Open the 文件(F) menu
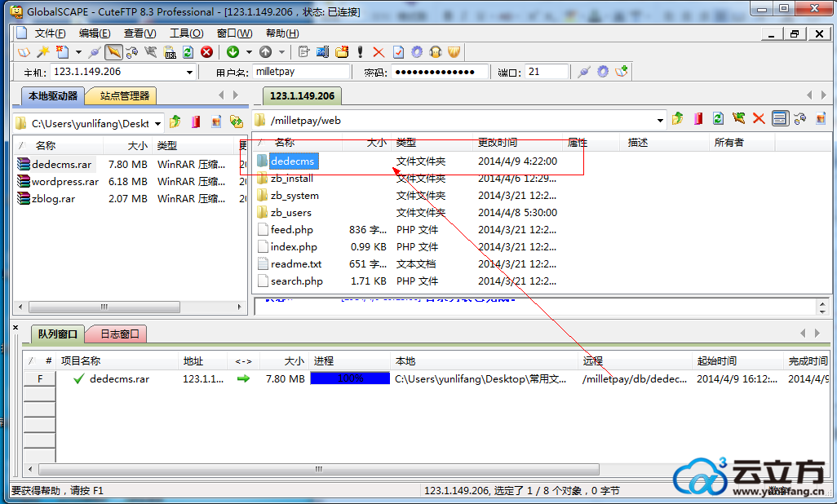The image size is (837, 504). [x=51, y=33]
